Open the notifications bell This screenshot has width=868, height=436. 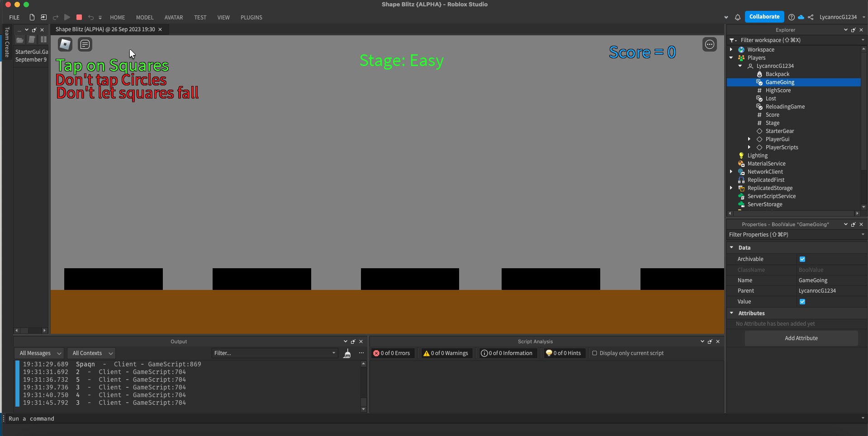(738, 17)
